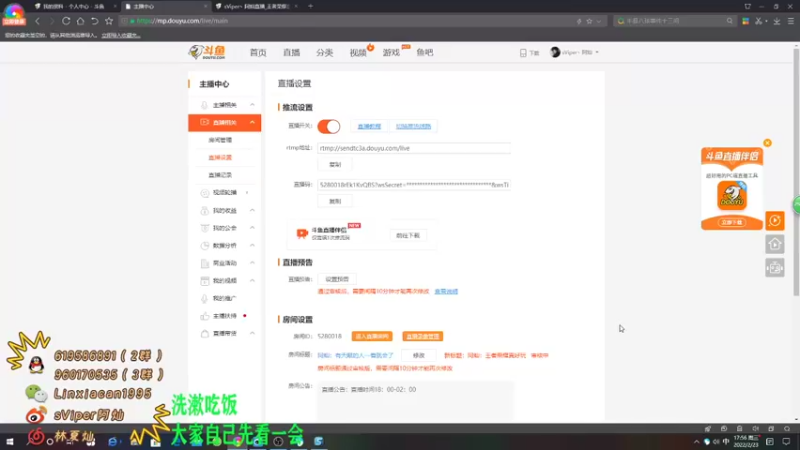Open 视频 in the top navigation
This screenshot has width=800, height=450.
[358, 53]
